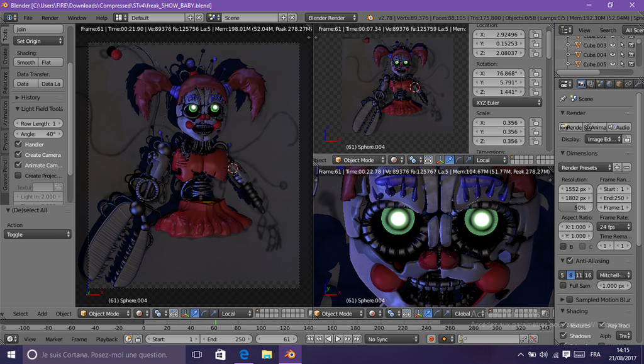Image resolution: width=644 pixels, height=364 pixels.
Task: Click the Join button
Action: 38,29
